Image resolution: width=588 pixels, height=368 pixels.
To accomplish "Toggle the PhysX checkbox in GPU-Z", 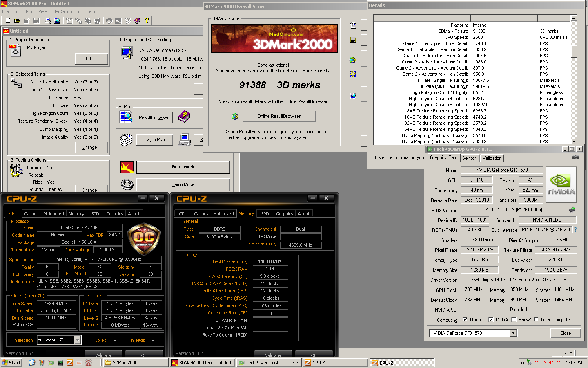I will (514, 320).
